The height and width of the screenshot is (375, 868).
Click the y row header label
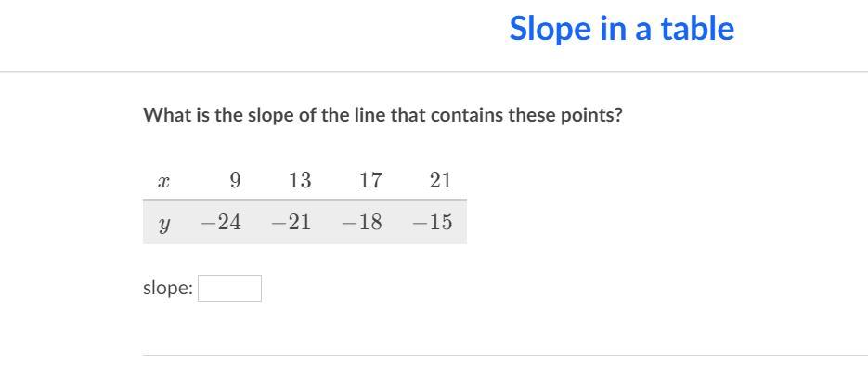pos(163,225)
